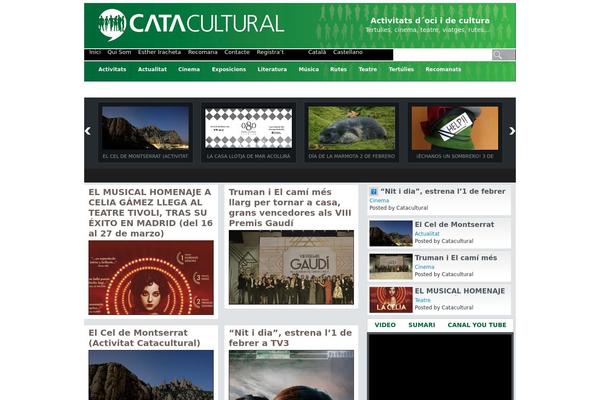This screenshot has height=400, width=600.
Task: Open sidebar post Truman i El camí més
Action: point(456,258)
